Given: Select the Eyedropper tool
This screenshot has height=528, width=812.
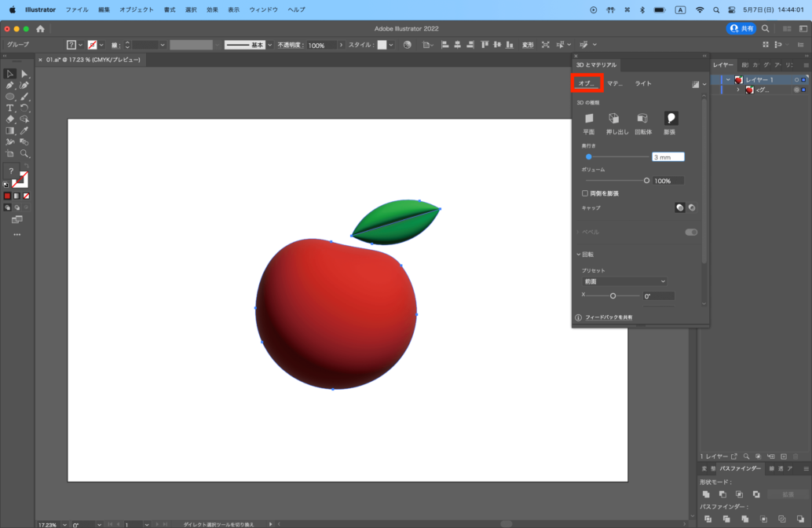Looking at the screenshot, I should (x=24, y=130).
